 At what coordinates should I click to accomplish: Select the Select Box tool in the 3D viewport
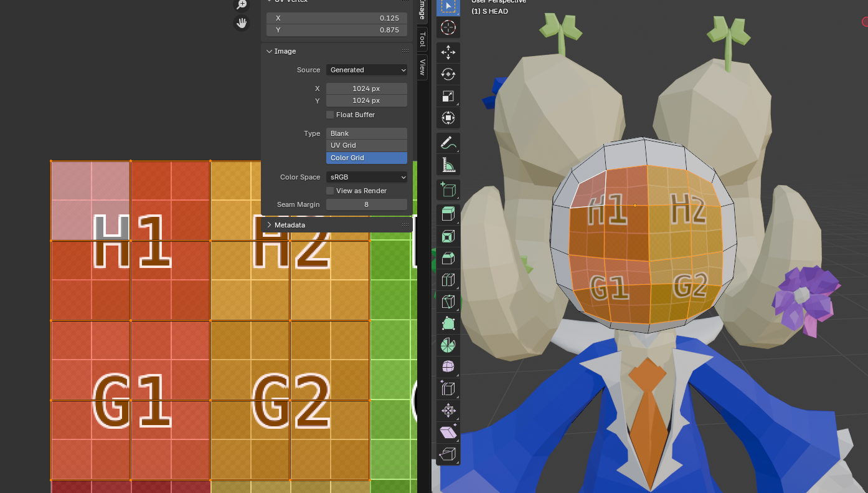point(448,6)
